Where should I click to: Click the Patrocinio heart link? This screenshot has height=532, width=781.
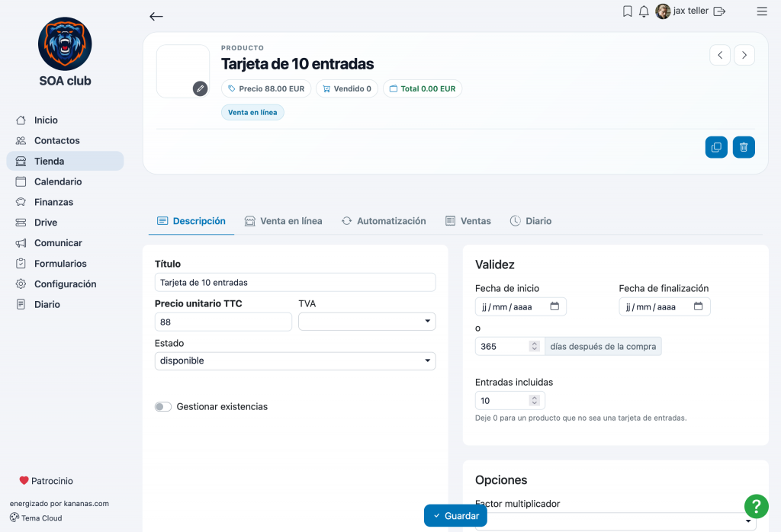(46, 481)
